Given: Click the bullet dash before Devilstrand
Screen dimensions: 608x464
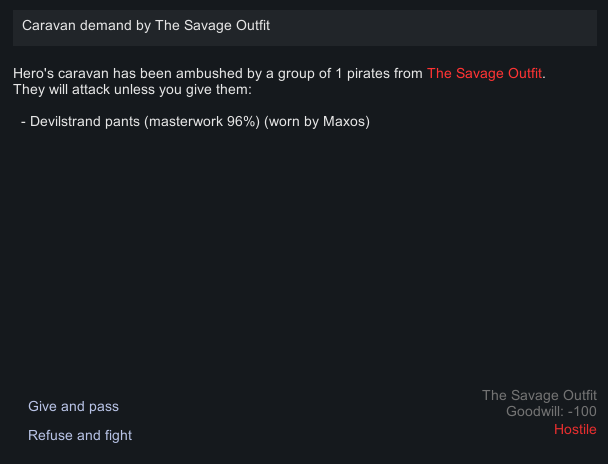Looking at the screenshot, I should pyautogui.click(x=23, y=122).
